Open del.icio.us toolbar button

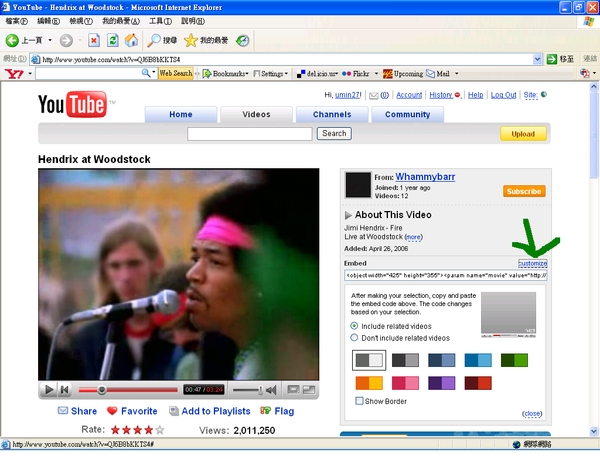point(317,73)
